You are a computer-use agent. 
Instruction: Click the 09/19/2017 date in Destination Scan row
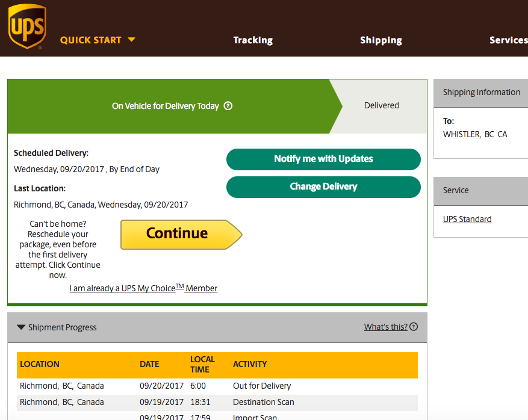tap(161, 402)
